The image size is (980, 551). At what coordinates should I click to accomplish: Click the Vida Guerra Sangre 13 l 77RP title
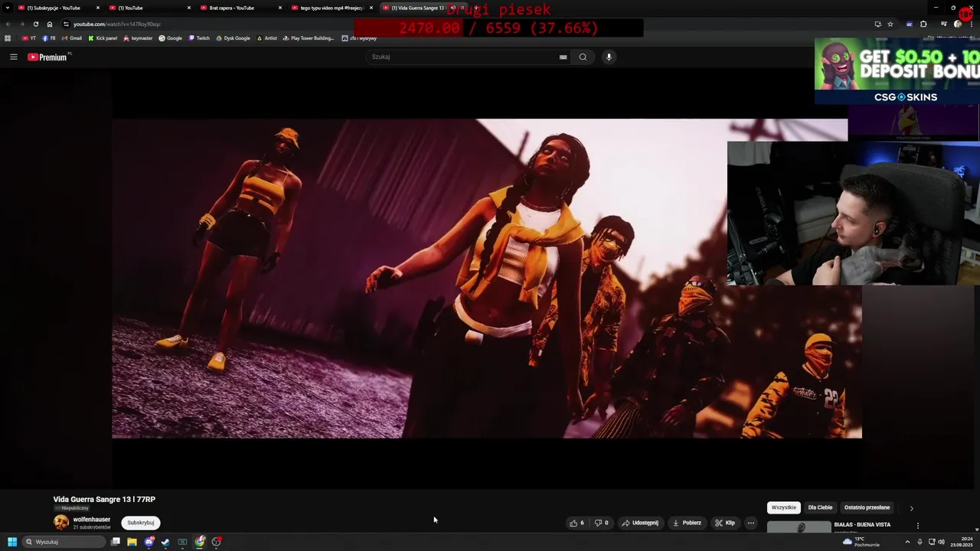[x=104, y=499]
